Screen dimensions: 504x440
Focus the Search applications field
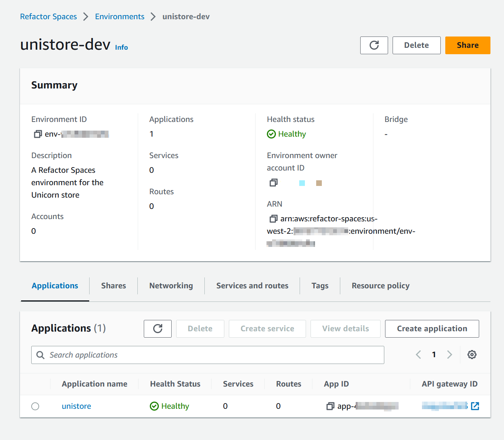[x=208, y=355]
